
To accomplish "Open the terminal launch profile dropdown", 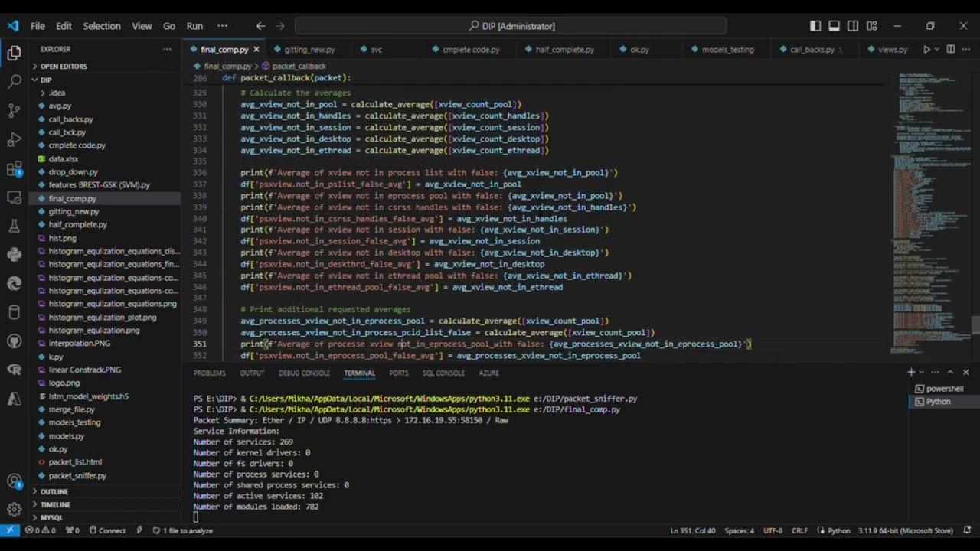I will [921, 373].
